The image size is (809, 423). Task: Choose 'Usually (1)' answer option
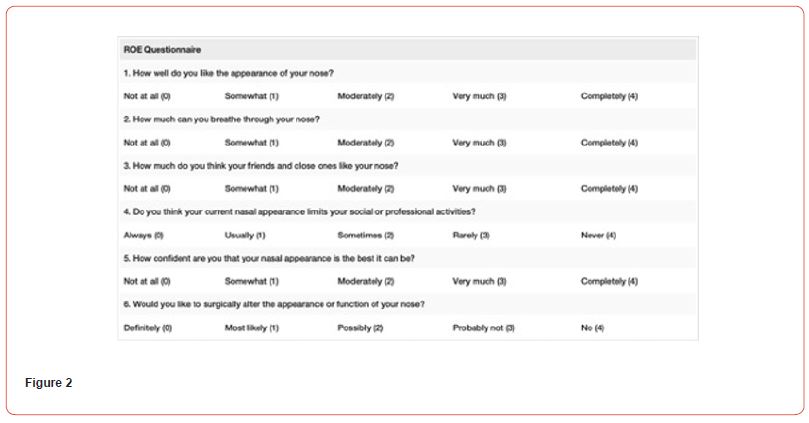245,235
